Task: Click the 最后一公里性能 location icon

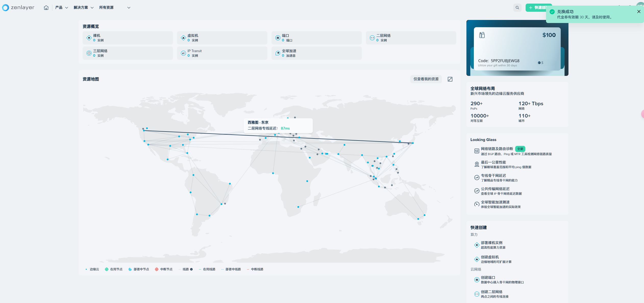Action: click(x=477, y=164)
